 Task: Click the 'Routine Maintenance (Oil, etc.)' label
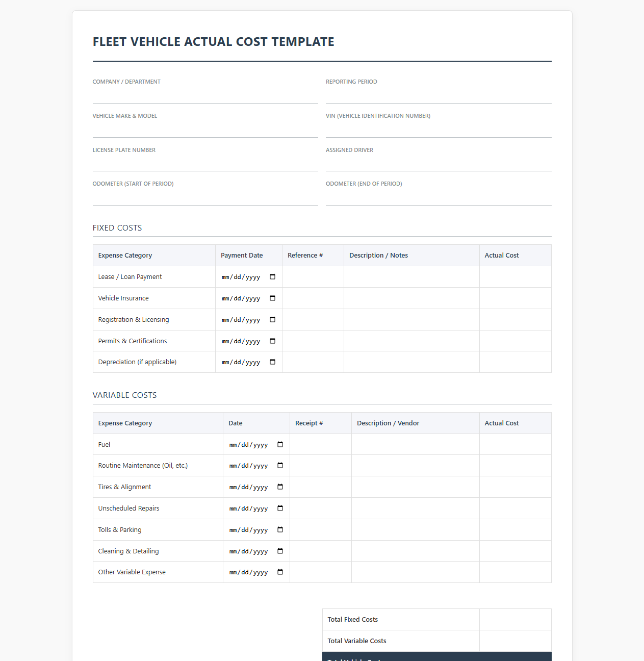coord(143,466)
